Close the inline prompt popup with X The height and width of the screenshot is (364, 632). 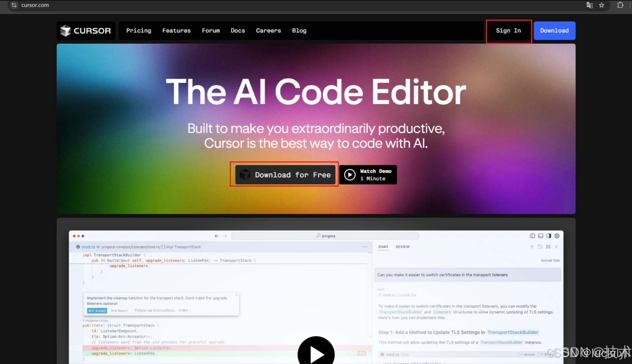[237, 295]
